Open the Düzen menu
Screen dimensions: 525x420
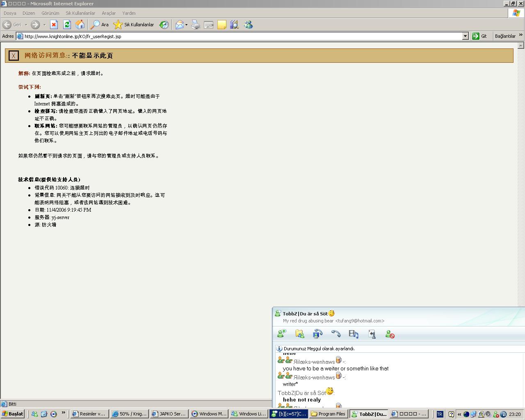point(29,13)
